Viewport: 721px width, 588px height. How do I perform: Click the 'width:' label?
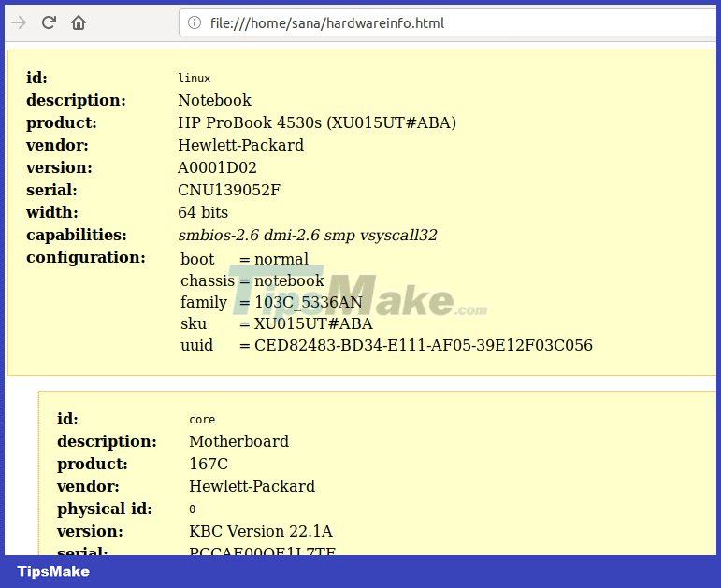point(52,213)
